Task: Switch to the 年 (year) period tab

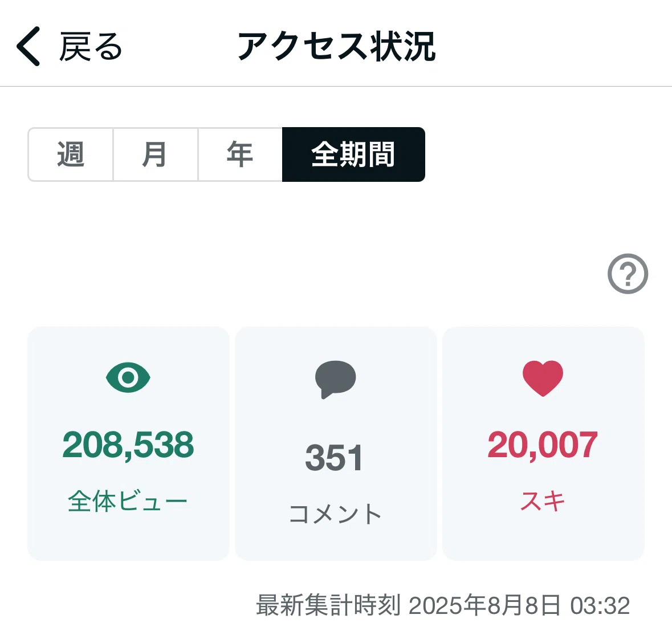Action: coord(240,154)
